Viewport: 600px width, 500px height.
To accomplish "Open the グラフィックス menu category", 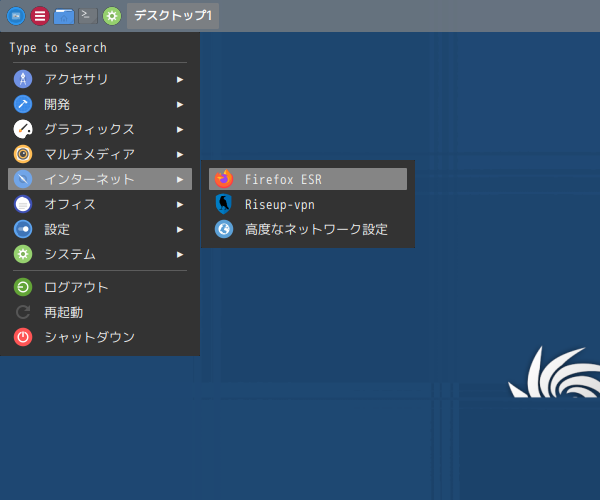I will coord(100,129).
